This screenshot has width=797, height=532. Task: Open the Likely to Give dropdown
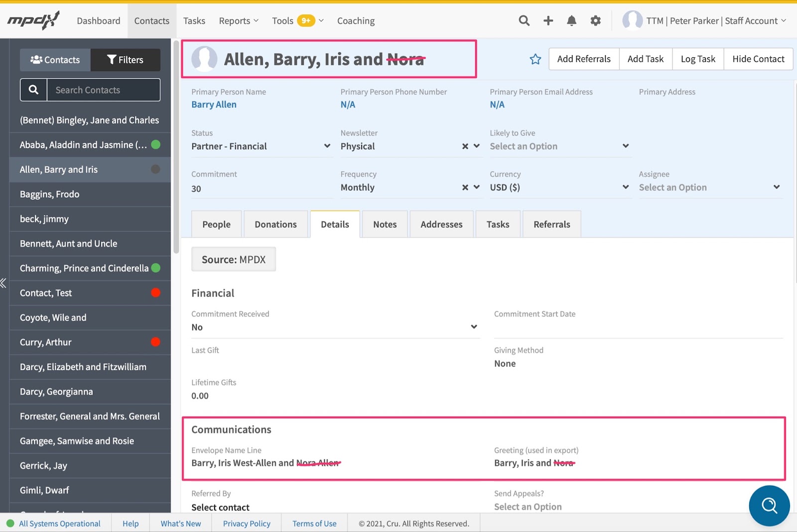pyautogui.click(x=560, y=146)
